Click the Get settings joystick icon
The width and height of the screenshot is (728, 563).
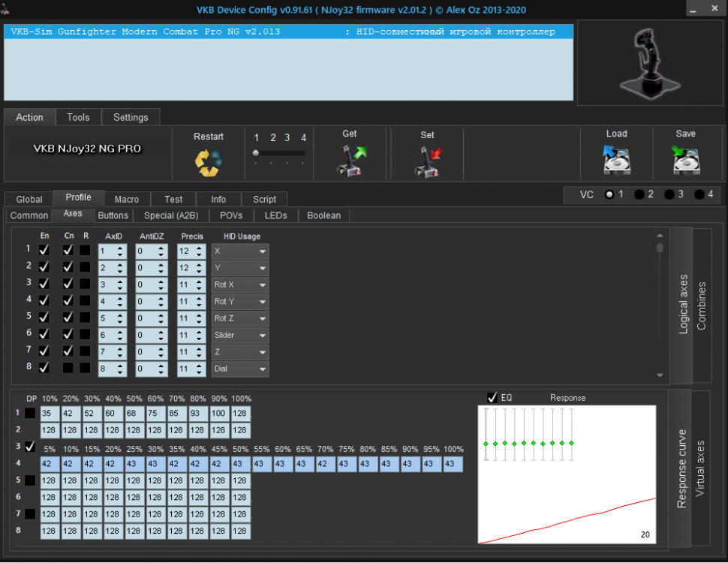pyautogui.click(x=350, y=161)
